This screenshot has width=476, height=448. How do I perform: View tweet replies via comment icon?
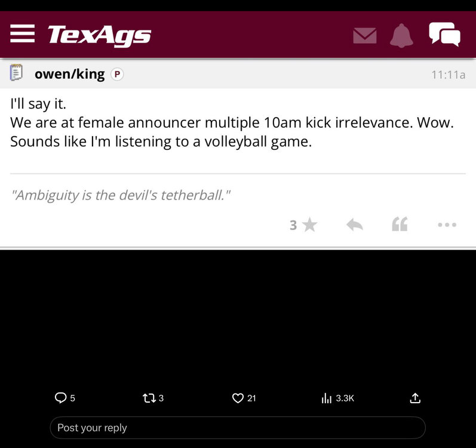(x=61, y=398)
